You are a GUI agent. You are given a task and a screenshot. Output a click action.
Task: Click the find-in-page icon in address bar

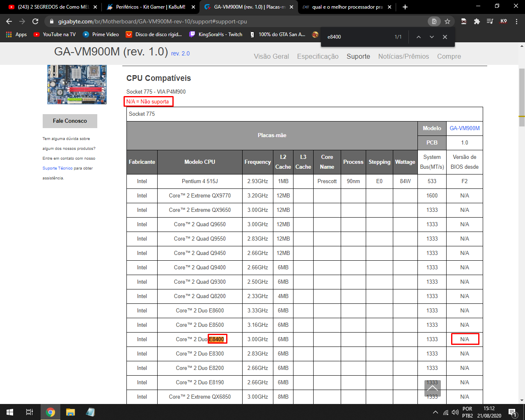[x=434, y=21]
